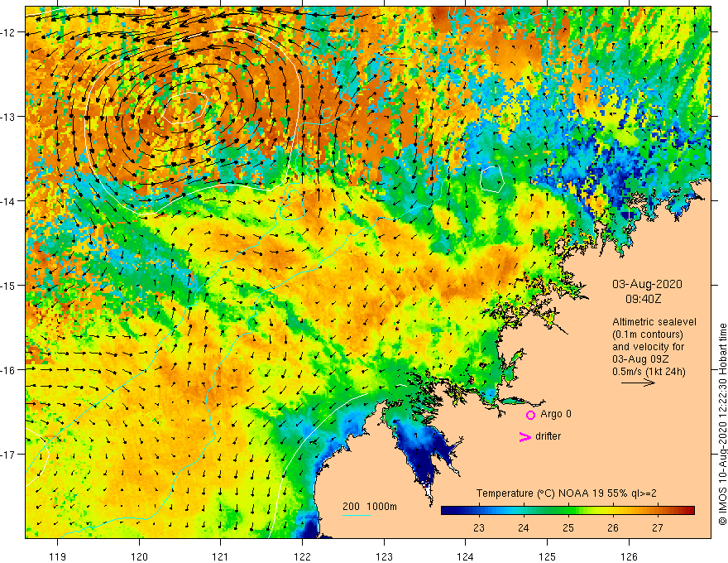Click latitude axis label -15
The image size is (728, 563).
point(10,285)
